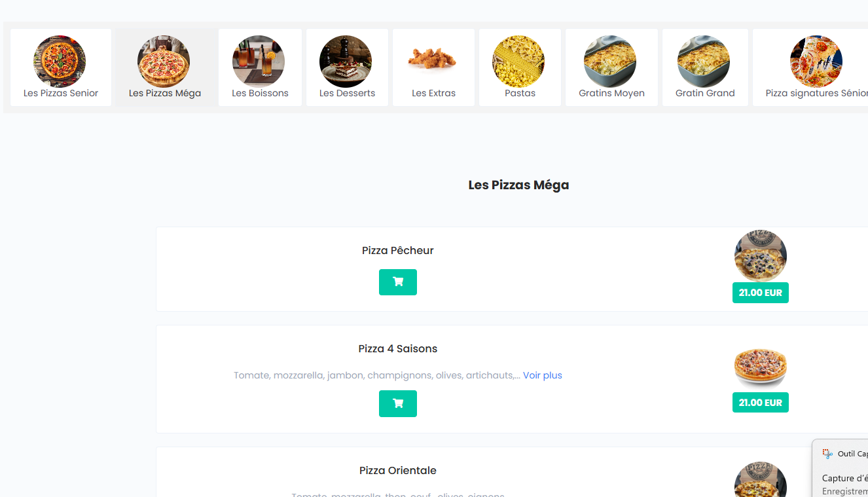The height and width of the screenshot is (497, 868).
Task: Select Gratins Moyen category
Action: (611, 67)
